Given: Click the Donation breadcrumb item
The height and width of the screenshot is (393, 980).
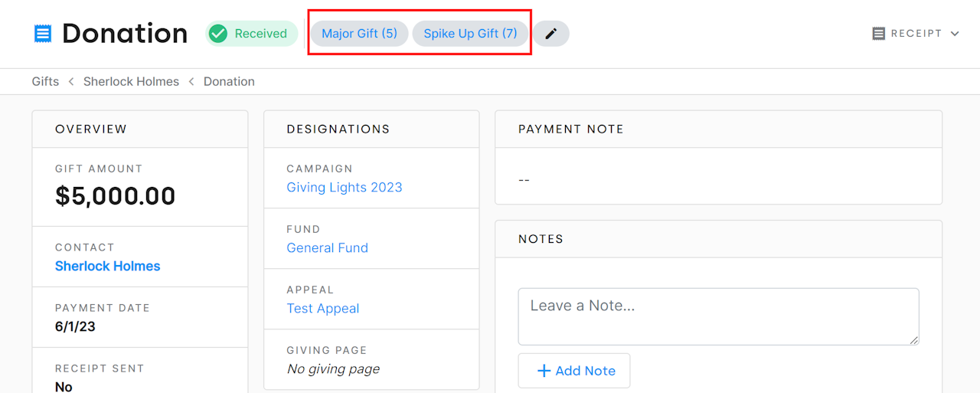Looking at the screenshot, I should click(x=229, y=81).
